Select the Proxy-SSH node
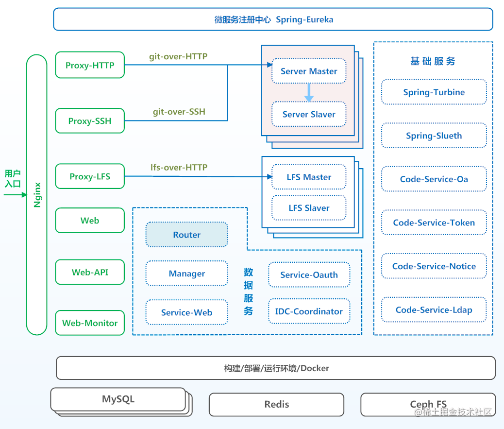The image size is (504, 429). 89,120
